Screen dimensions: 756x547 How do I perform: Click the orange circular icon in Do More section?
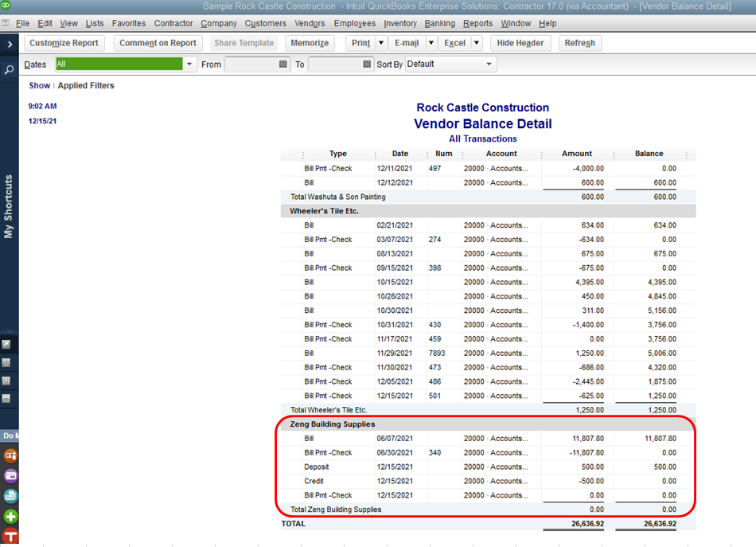pyautogui.click(x=10, y=455)
